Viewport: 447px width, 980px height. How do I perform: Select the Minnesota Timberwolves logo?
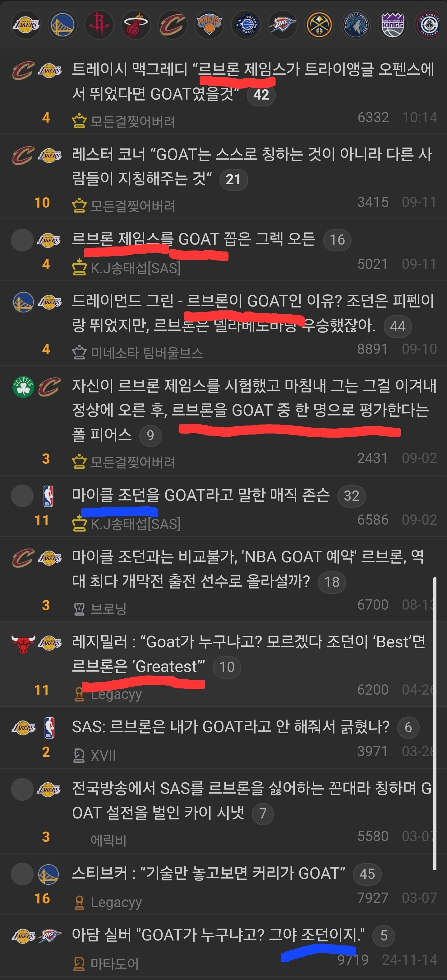pyautogui.click(x=356, y=25)
